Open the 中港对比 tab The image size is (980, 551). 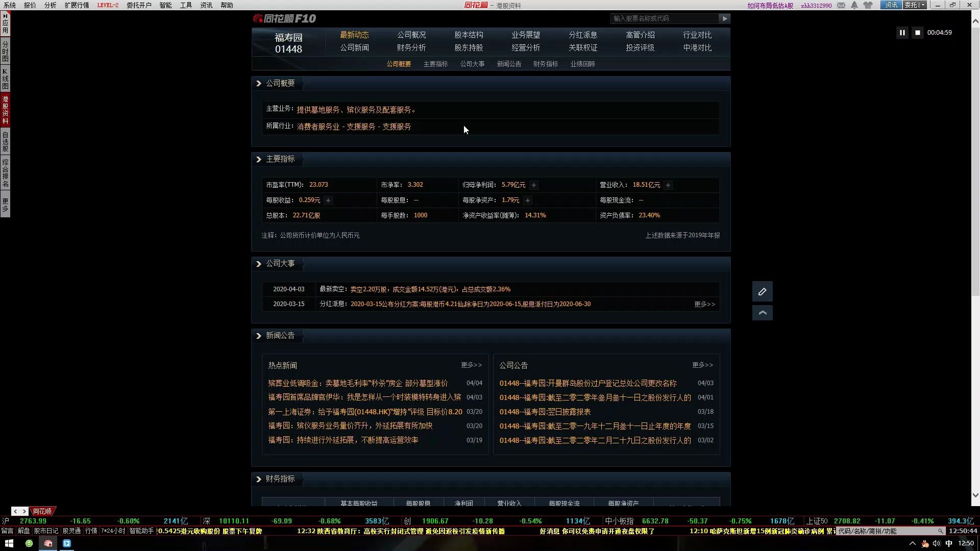coord(697,48)
